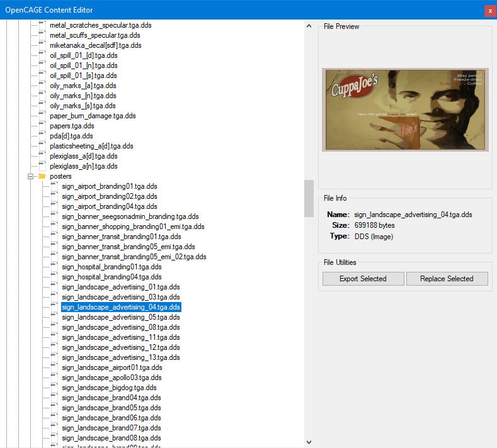Click Replace Selected button
Image resolution: width=497 pixels, height=448 pixels.
(447, 279)
